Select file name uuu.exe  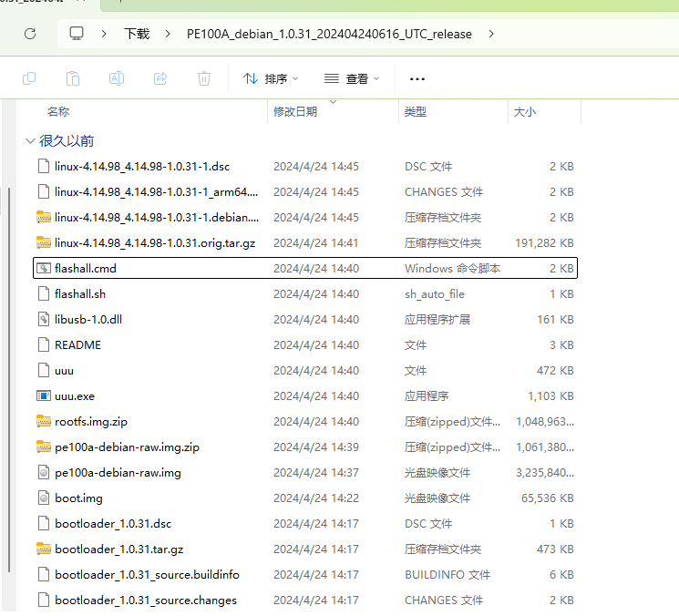click(75, 396)
